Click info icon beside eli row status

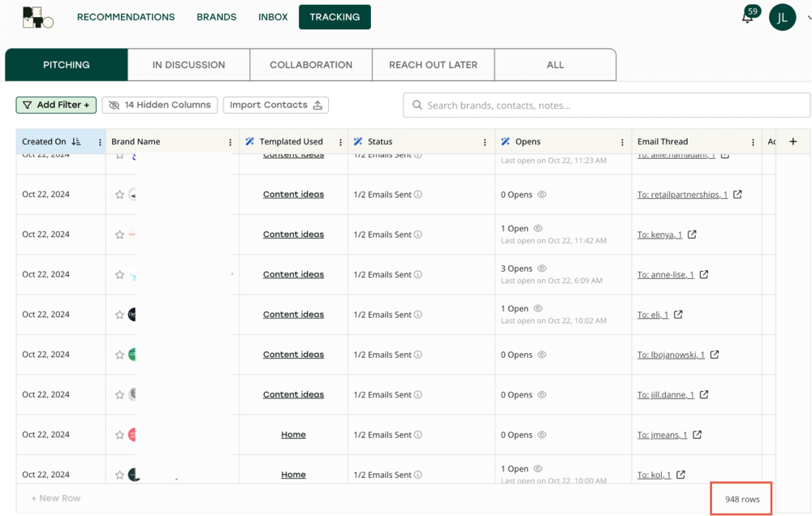pos(418,314)
